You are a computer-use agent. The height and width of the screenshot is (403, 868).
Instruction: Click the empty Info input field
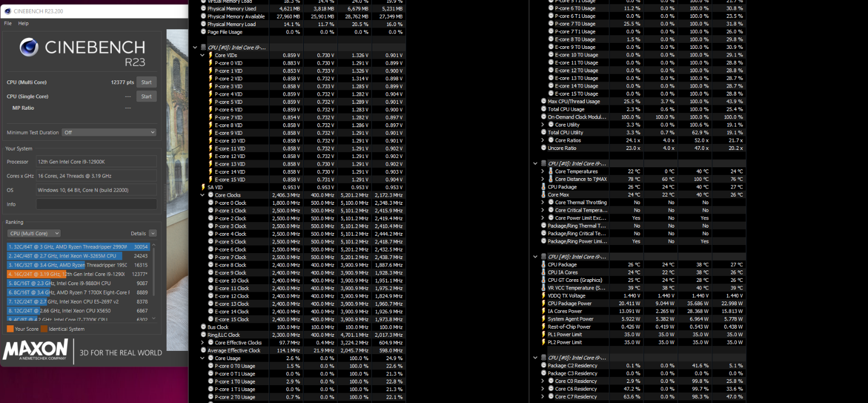tap(97, 204)
